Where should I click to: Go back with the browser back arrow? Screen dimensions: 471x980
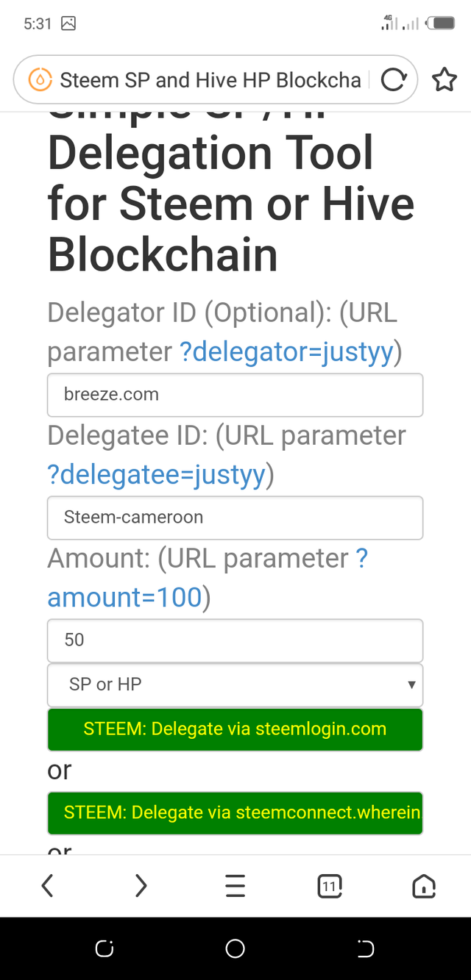(x=47, y=886)
